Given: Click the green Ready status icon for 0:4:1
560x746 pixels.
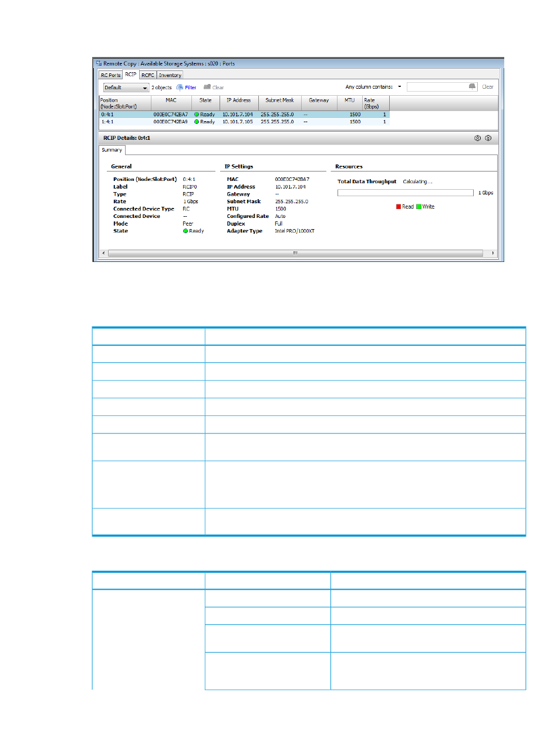Looking at the screenshot, I should coord(197,115).
